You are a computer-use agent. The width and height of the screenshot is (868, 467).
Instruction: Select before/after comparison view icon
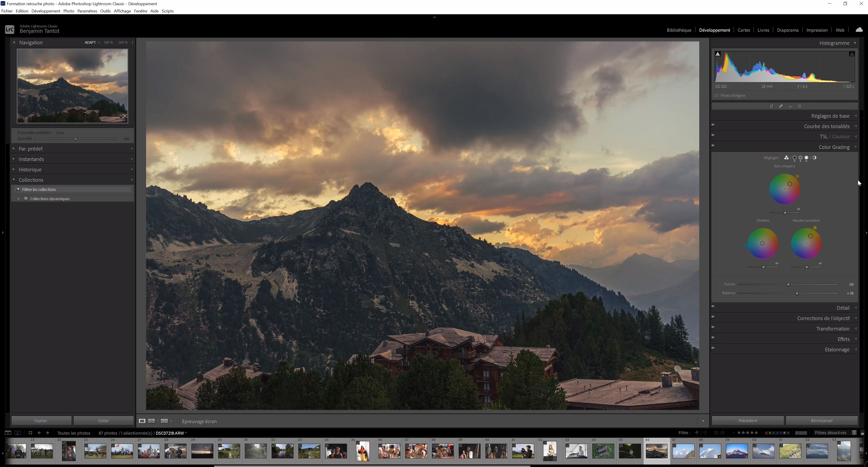coord(151,421)
